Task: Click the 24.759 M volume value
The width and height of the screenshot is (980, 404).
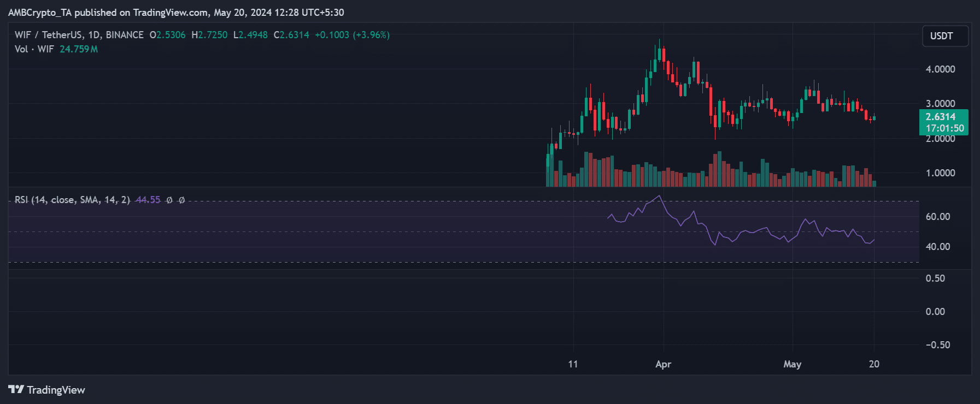Action: [x=79, y=49]
